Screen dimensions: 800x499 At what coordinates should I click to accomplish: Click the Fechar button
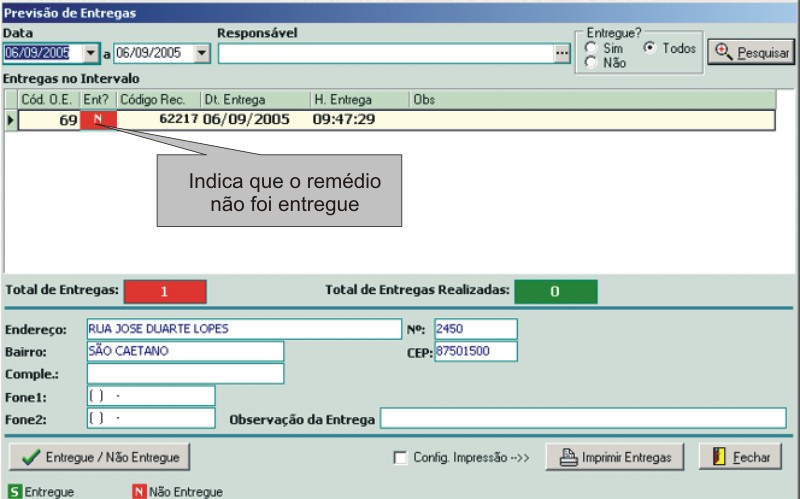click(x=740, y=457)
